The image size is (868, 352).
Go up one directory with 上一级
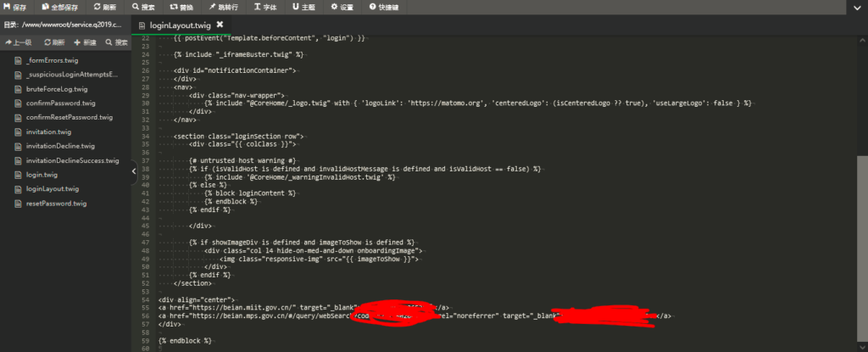tap(19, 42)
